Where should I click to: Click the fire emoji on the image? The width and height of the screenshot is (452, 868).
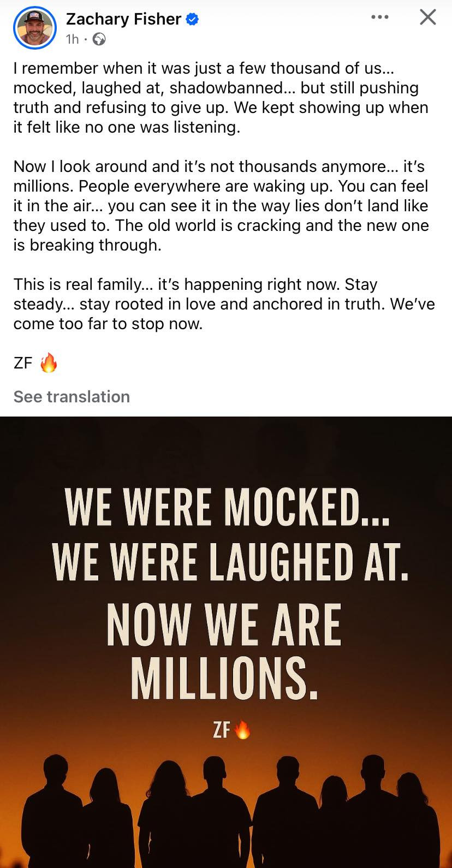(x=242, y=729)
